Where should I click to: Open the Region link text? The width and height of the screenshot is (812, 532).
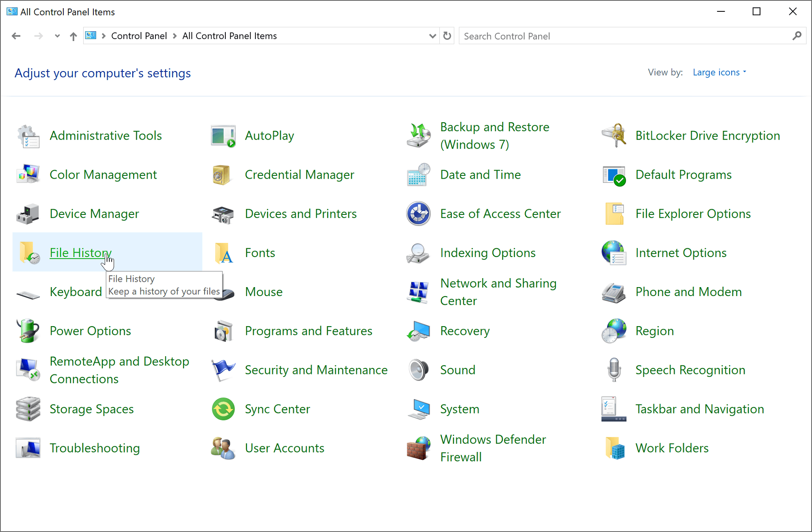(x=654, y=331)
